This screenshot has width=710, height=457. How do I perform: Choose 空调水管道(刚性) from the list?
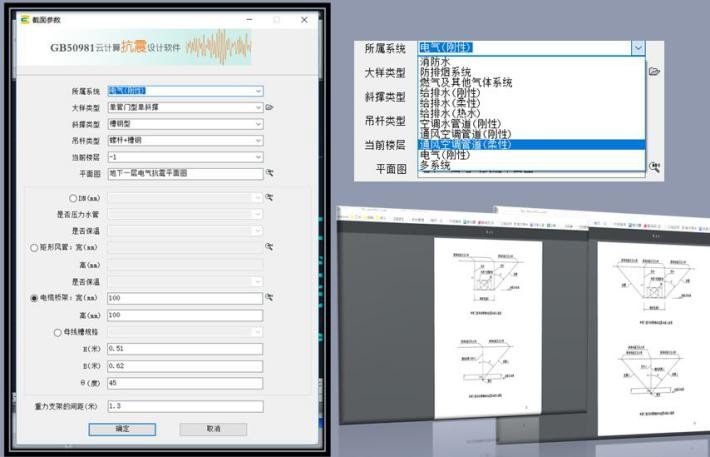pos(531,124)
